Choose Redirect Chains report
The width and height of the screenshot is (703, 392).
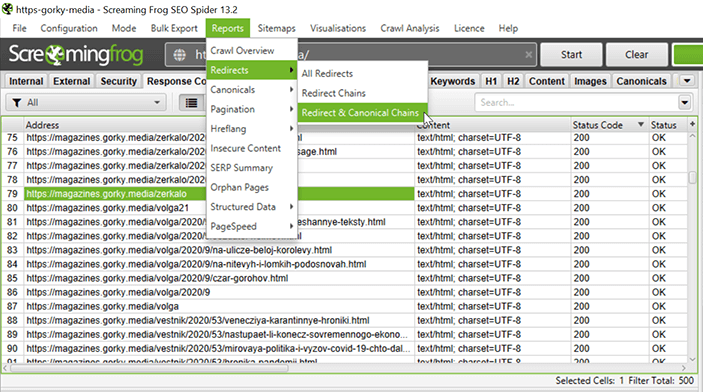click(x=362, y=93)
